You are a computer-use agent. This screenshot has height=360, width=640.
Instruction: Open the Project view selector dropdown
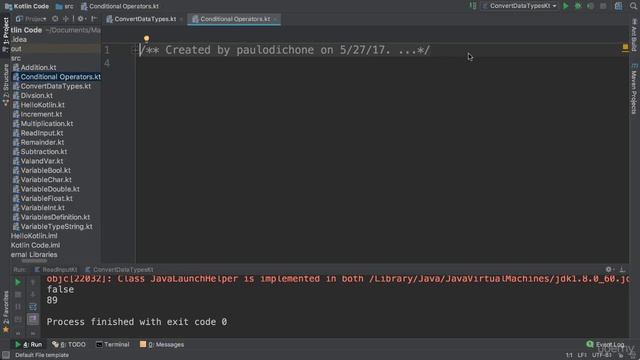pos(32,19)
